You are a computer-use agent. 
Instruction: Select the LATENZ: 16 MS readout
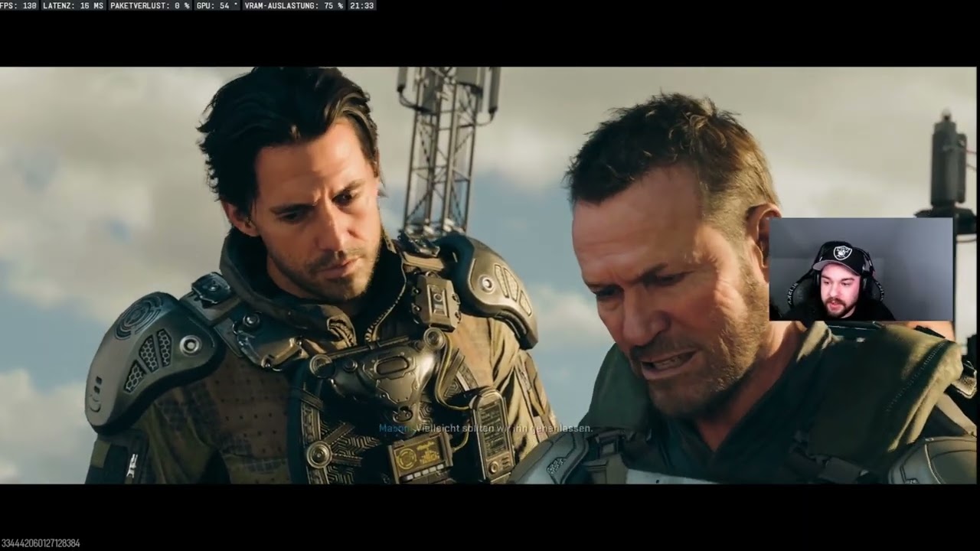click(x=73, y=5)
